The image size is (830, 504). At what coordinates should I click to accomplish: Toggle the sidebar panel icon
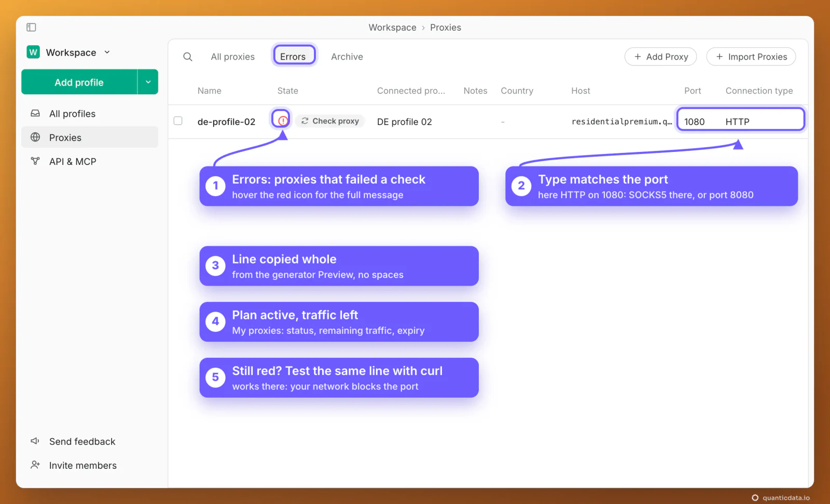click(31, 27)
